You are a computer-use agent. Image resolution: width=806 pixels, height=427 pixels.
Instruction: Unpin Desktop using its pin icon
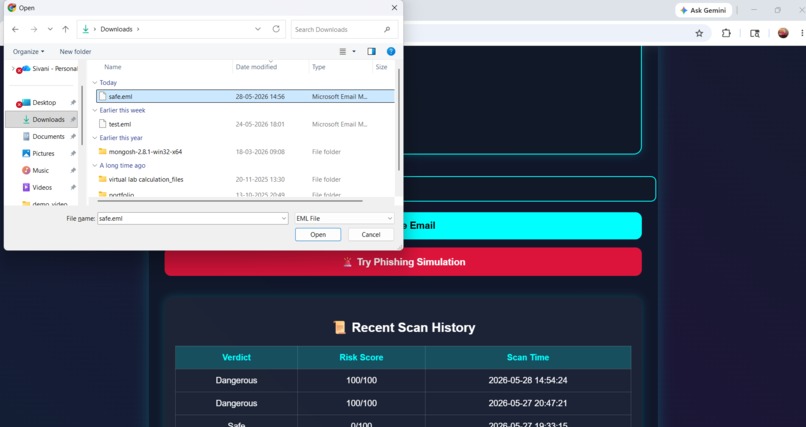[x=73, y=103]
